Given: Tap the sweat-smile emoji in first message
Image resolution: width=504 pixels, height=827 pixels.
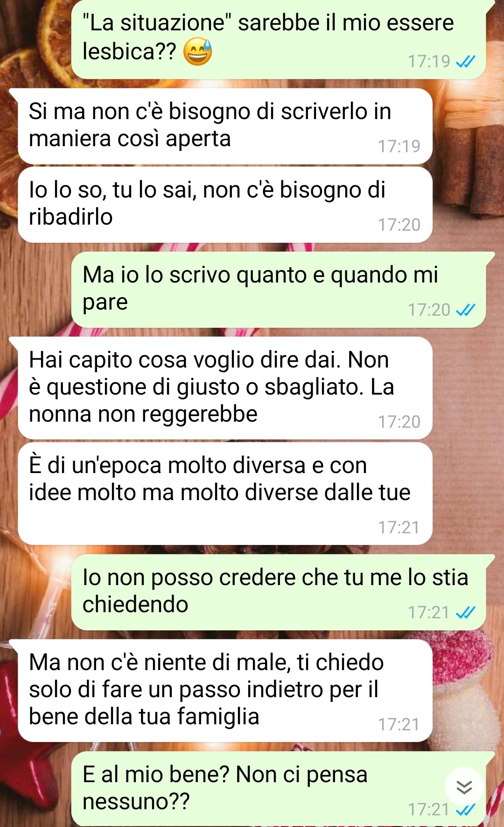Looking at the screenshot, I should coord(197,51).
